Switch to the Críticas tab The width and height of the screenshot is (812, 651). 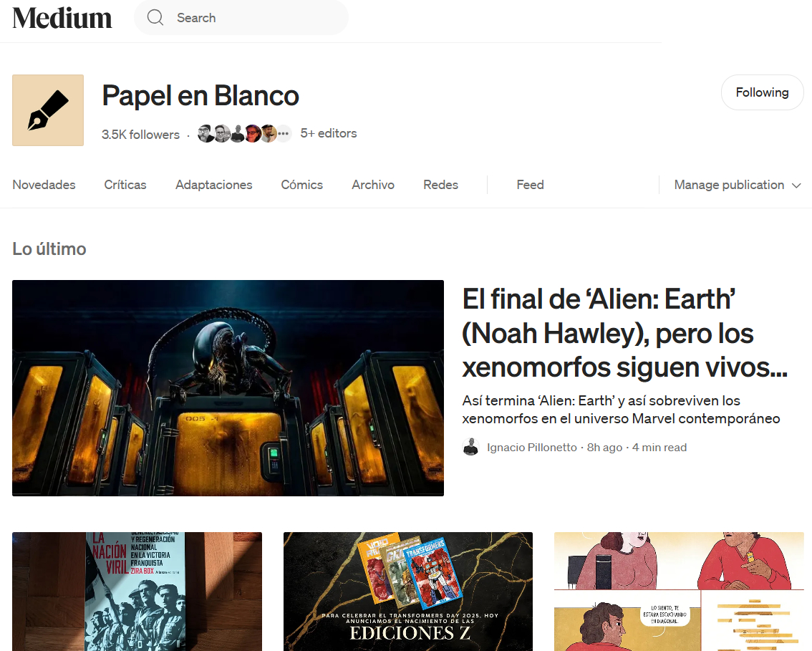pos(125,185)
